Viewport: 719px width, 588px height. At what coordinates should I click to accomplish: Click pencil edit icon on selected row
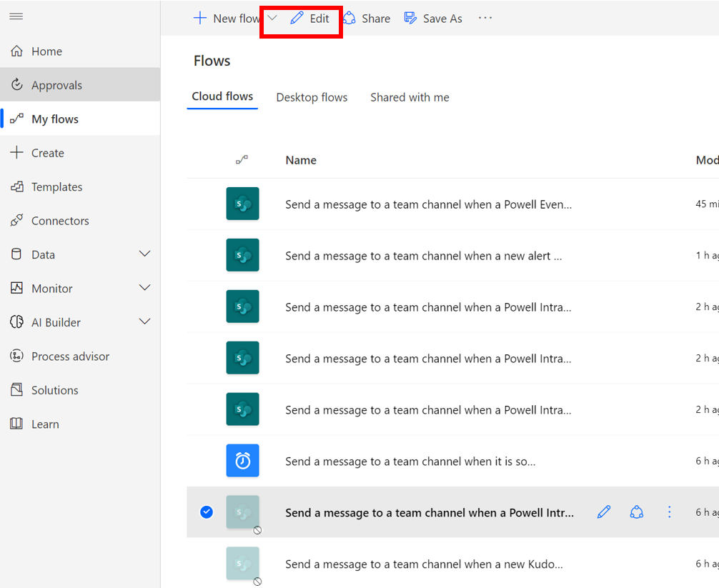point(604,512)
